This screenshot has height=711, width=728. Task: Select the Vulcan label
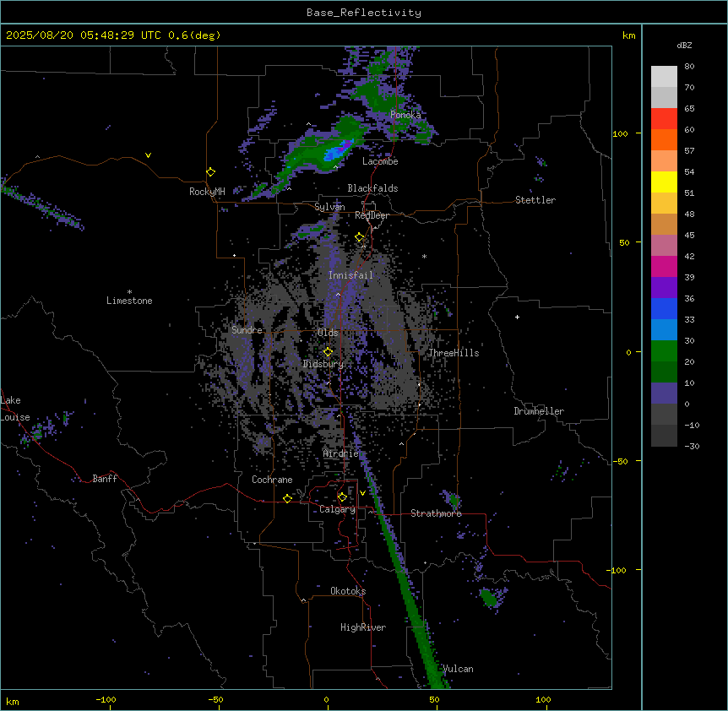(458, 669)
